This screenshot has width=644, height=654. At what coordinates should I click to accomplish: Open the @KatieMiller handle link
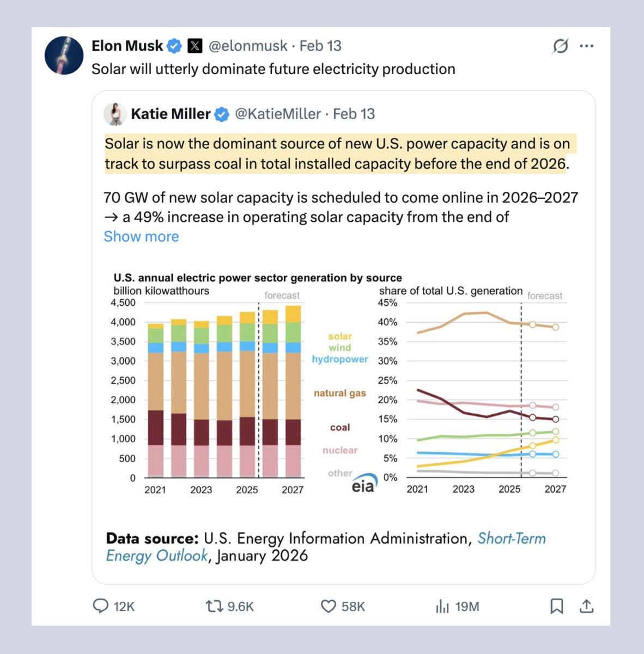coord(277,114)
